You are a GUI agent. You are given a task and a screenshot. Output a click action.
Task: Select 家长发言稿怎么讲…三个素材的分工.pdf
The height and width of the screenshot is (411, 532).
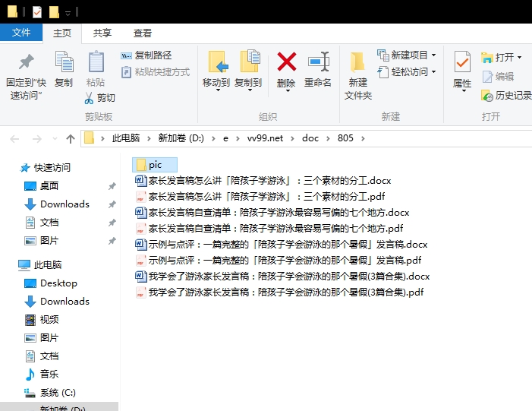[260, 196]
